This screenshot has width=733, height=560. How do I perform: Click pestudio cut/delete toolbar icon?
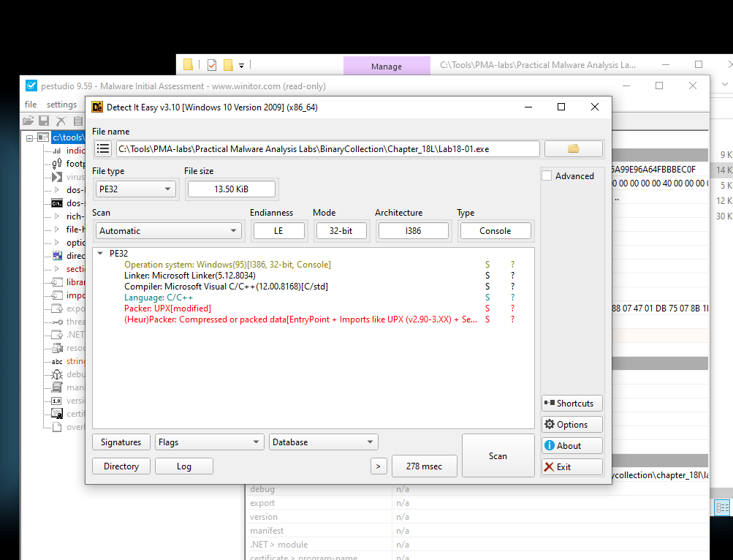click(x=61, y=121)
